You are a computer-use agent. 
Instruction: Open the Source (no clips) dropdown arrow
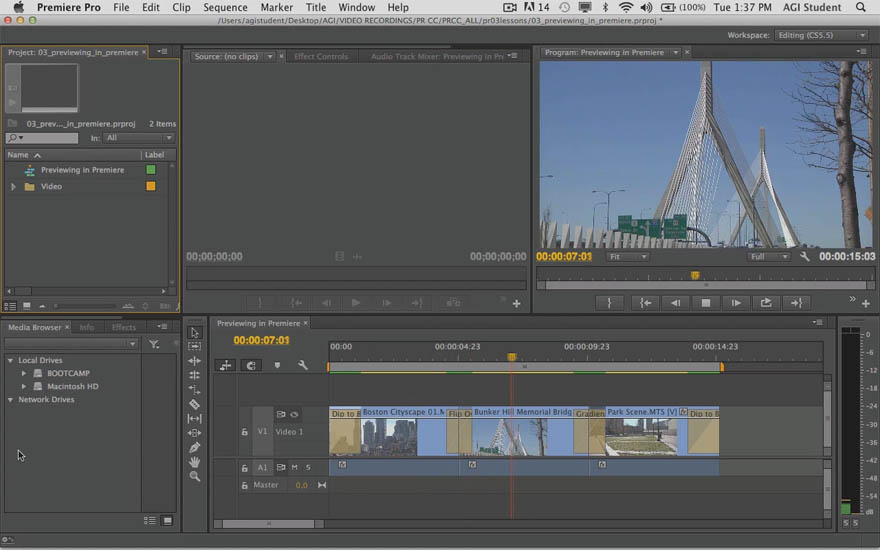pos(270,57)
